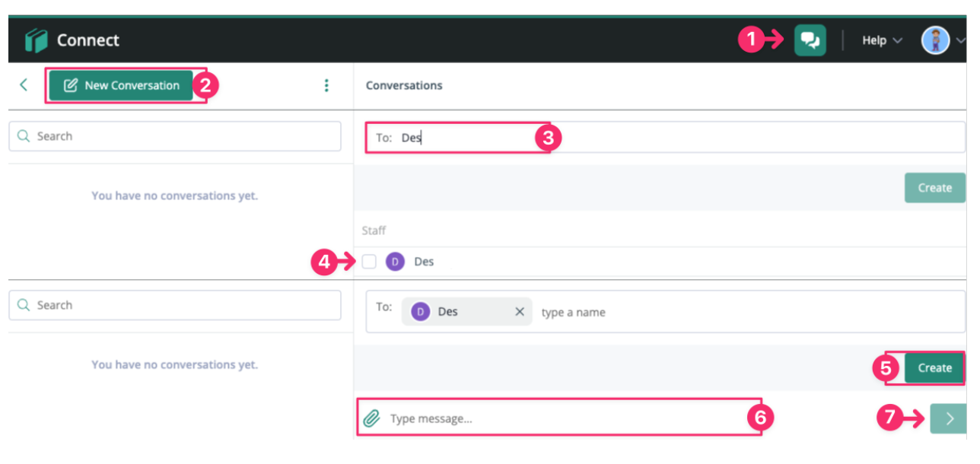
Task: Click the top Search conversations field
Action: point(175,136)
